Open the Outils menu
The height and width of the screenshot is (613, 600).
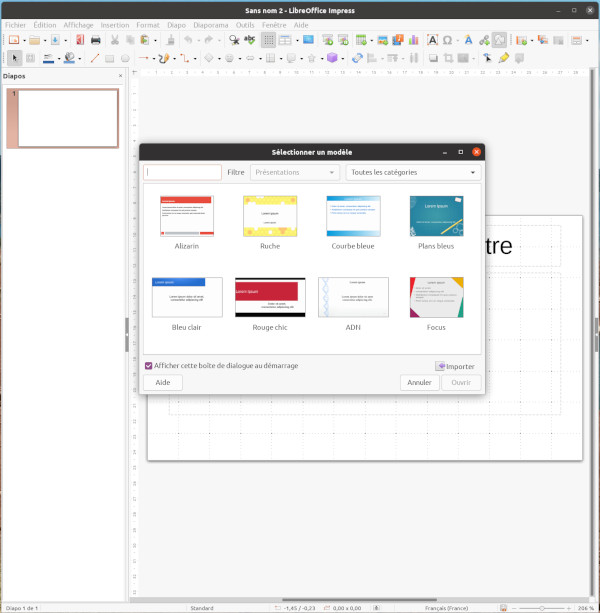click(x=245, y=25)
